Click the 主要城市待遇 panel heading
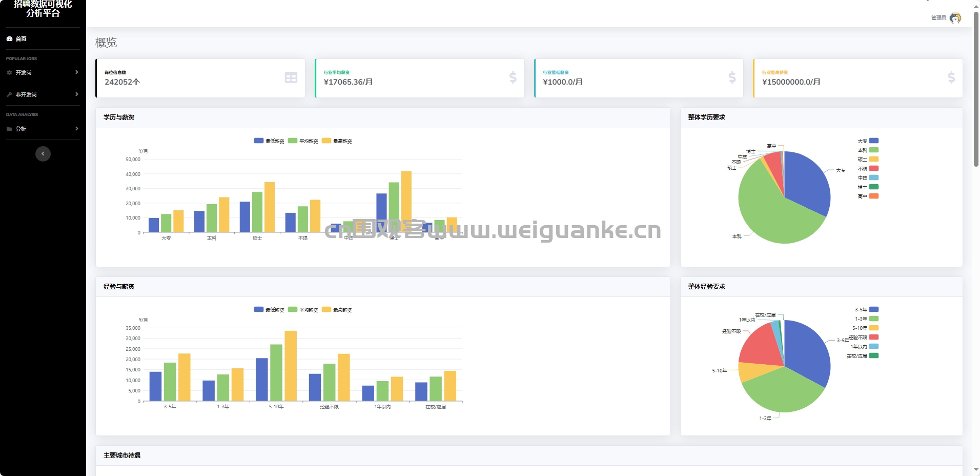 pos(122,455)
